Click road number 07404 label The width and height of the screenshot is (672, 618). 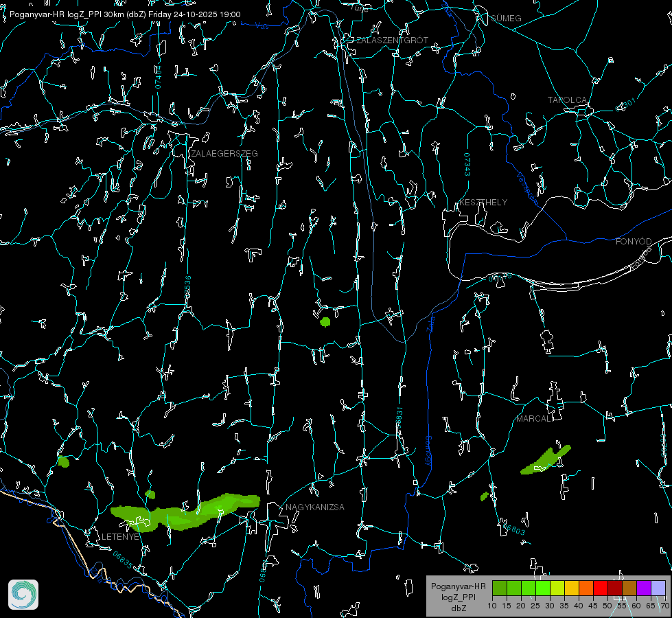(x=158, y=78)
